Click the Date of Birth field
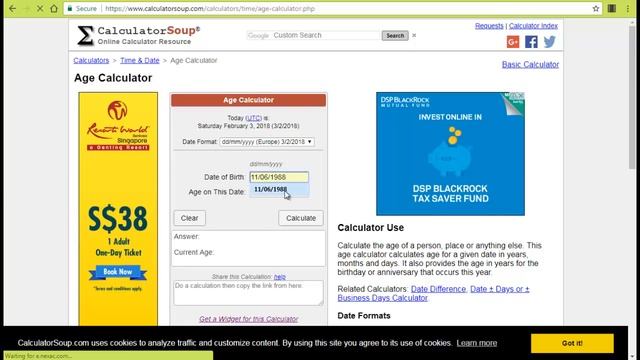The width and height of the screenshot is (640, 360). click(279, 177)
